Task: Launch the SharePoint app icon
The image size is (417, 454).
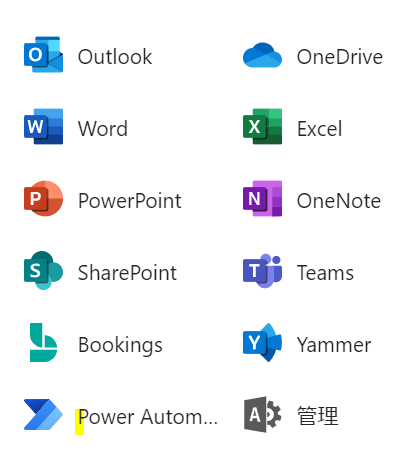Action: [x=43, y=270]
